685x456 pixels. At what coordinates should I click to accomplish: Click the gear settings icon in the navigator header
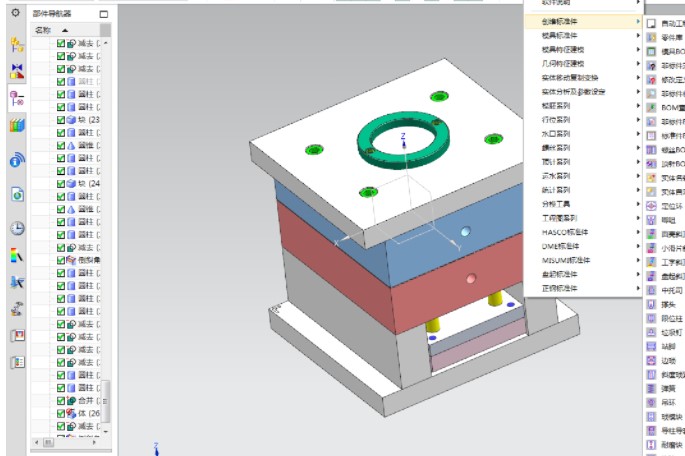point(15,14)
